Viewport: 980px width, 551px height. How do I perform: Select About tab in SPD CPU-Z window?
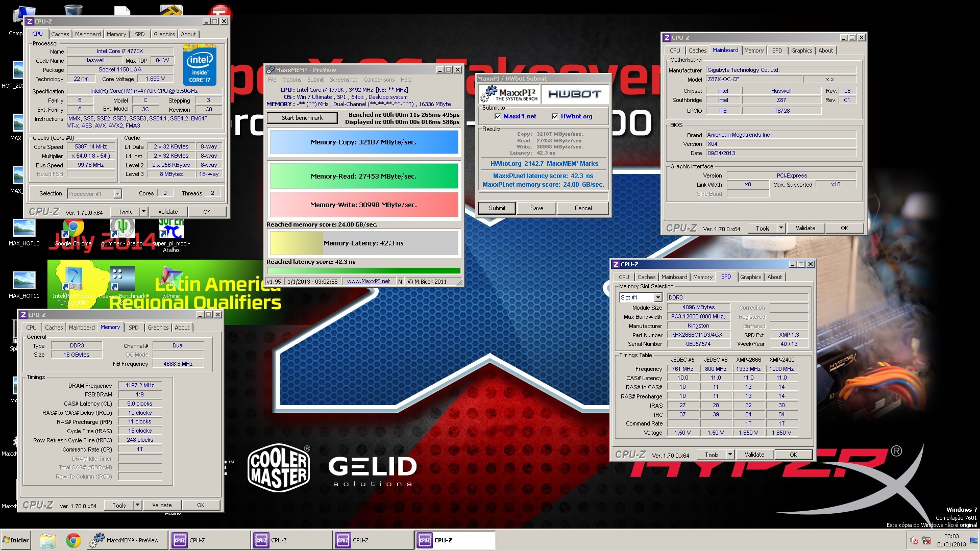[774, 277]
